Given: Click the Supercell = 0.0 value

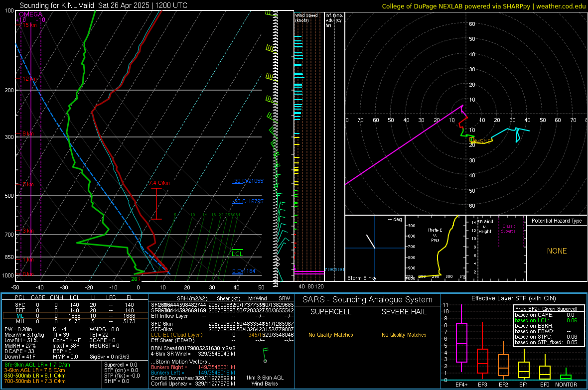Looking at the screenshot, I should (121, 365).
